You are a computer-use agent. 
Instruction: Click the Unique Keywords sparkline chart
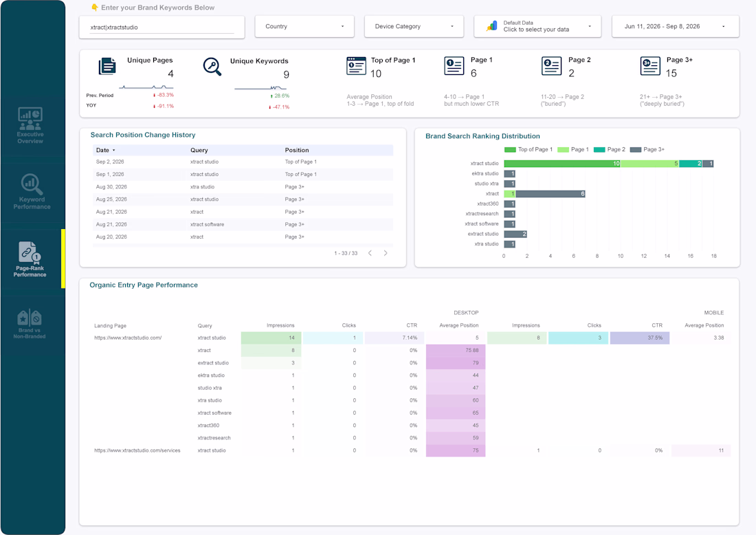point(260,88)
